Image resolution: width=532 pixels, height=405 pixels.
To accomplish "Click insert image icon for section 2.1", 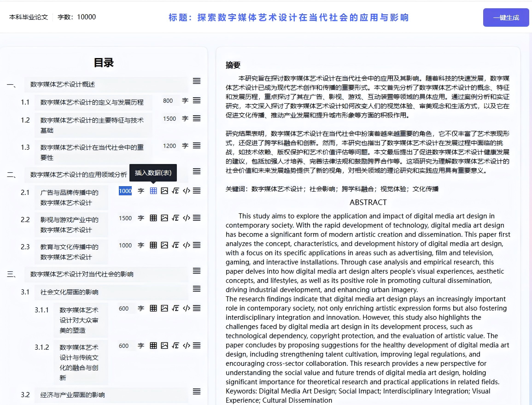I will [x=164, y=191].
